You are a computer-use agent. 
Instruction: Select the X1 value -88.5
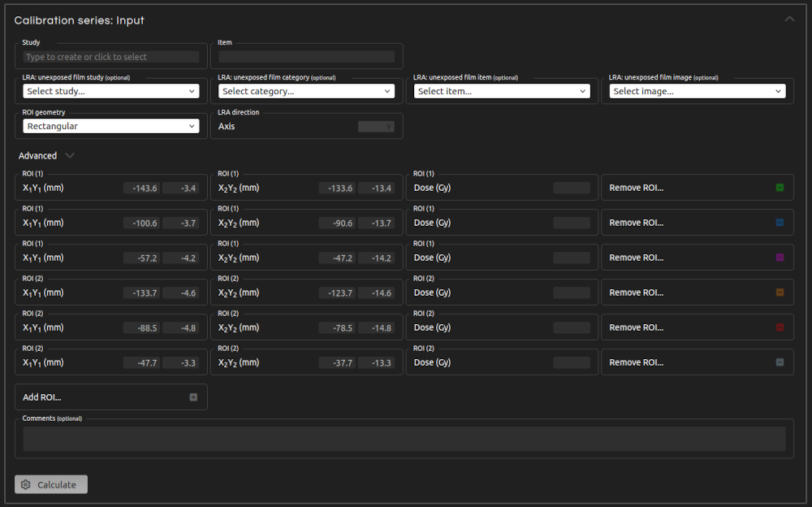click(142, 327)
